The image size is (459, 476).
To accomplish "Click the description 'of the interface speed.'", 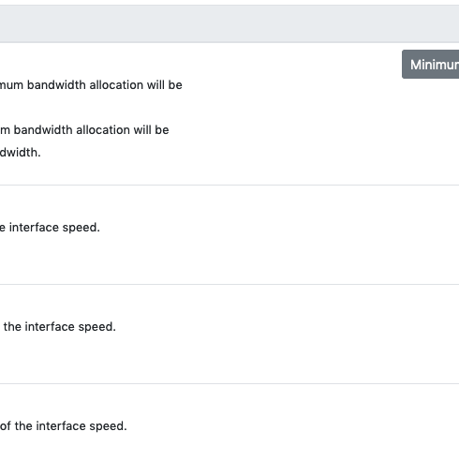I will [64, 426].
